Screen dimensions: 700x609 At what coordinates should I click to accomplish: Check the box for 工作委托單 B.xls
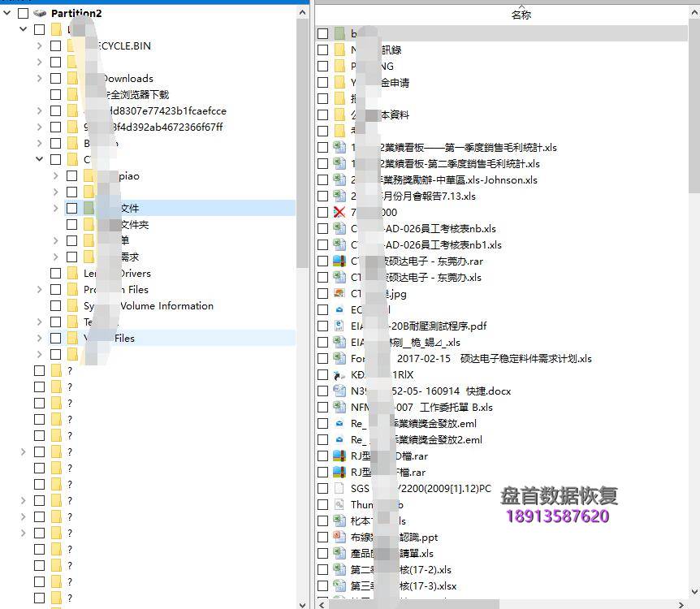tap(323, 407)
